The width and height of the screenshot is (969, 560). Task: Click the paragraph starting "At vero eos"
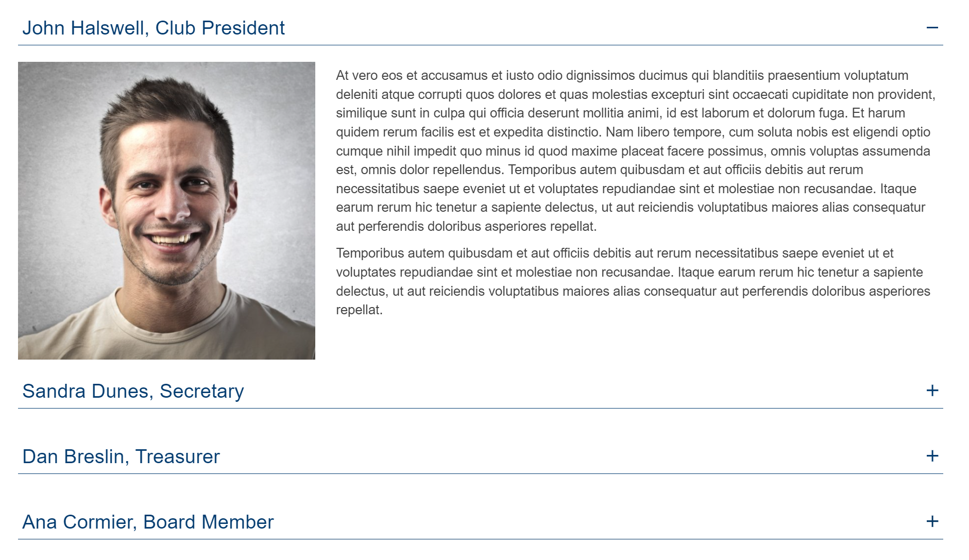coord(636,151)
